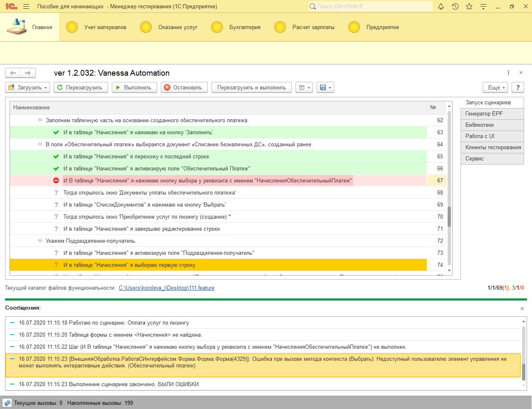The width and height of the screenshot is (532, 409).
Task: Open the Оказание услуг section
Action: click(x=178, y=27)
